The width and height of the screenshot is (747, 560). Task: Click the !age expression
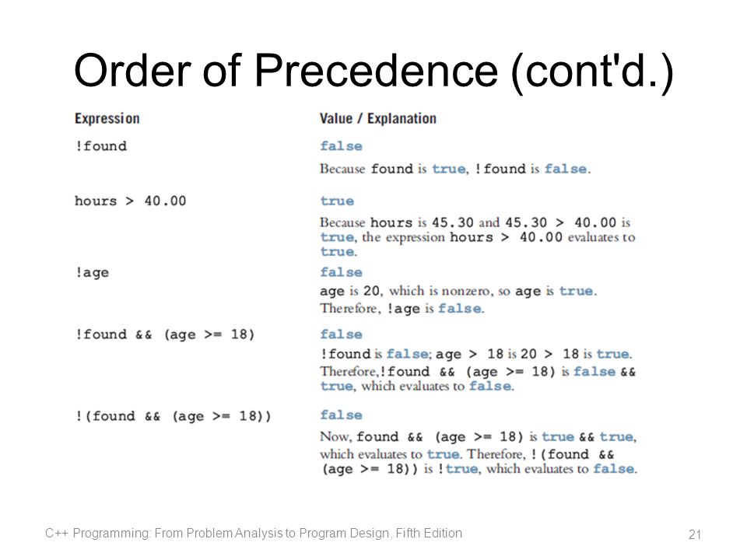click(92, 272)
